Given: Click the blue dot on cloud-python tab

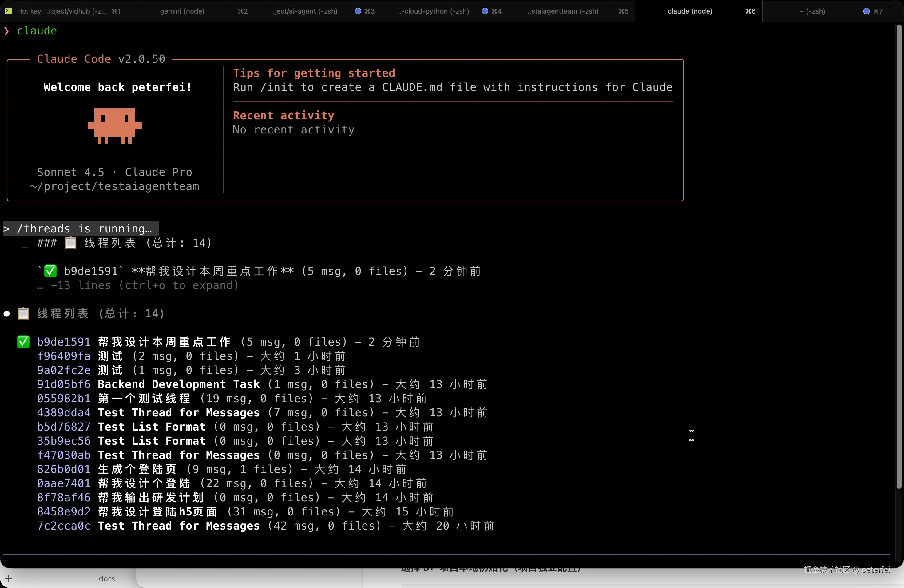Looking at the screenshot, I should [484, 11].
